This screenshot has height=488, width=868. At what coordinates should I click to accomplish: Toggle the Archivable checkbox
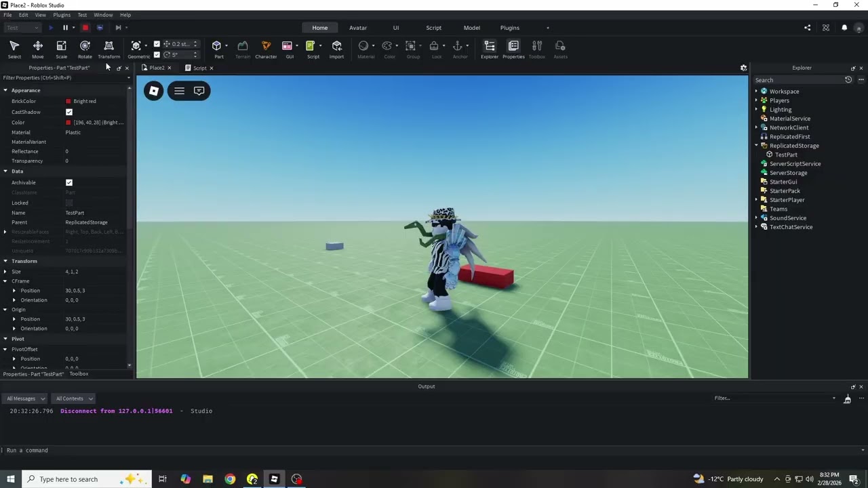69,182
